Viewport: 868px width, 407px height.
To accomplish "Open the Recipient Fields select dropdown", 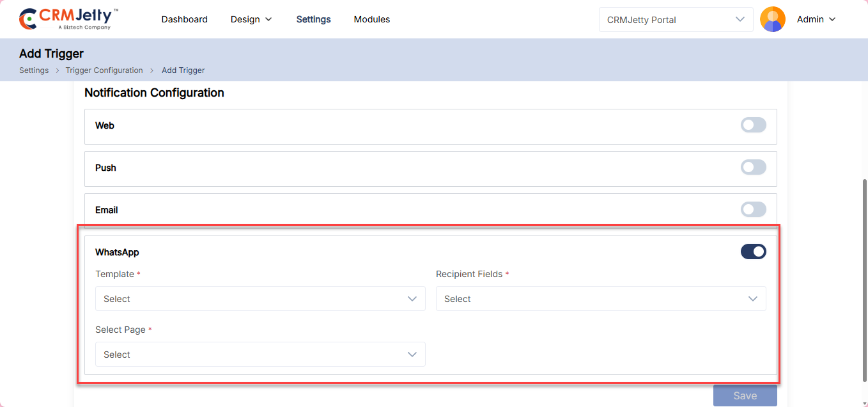I will point(594,299).
